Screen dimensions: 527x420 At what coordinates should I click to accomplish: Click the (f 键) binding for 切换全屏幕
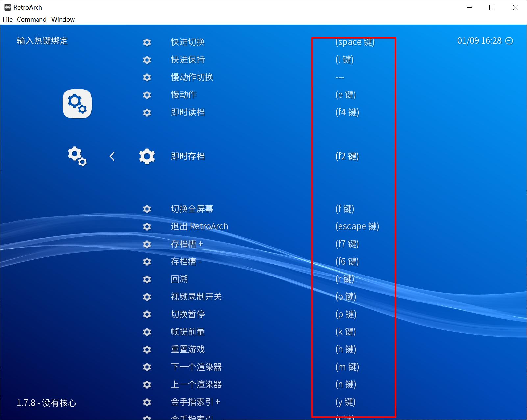(345, 209)
